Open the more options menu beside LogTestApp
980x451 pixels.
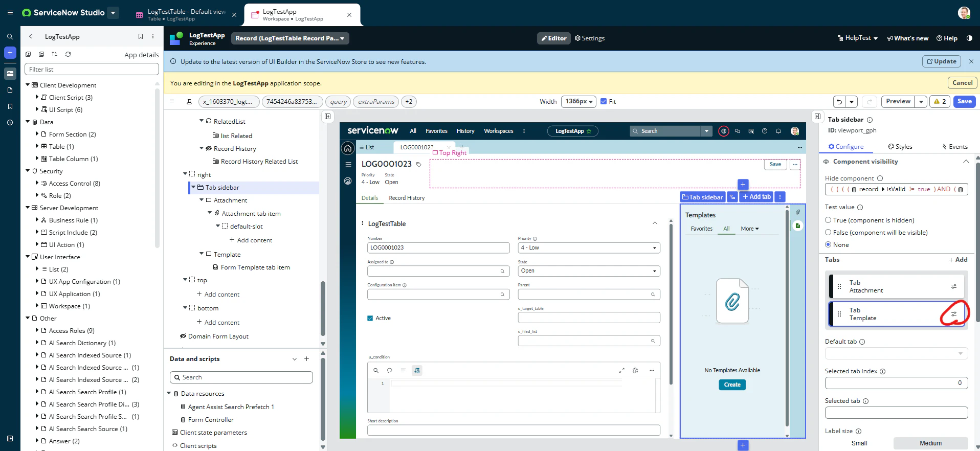[x=153, y=36]
